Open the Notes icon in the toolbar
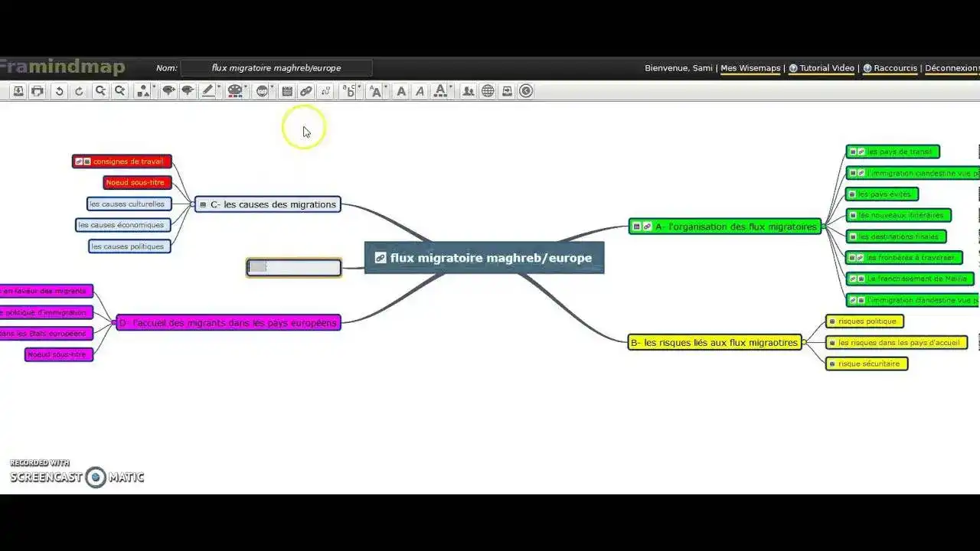The image size is (980, 551). click(x=286, y=91)
